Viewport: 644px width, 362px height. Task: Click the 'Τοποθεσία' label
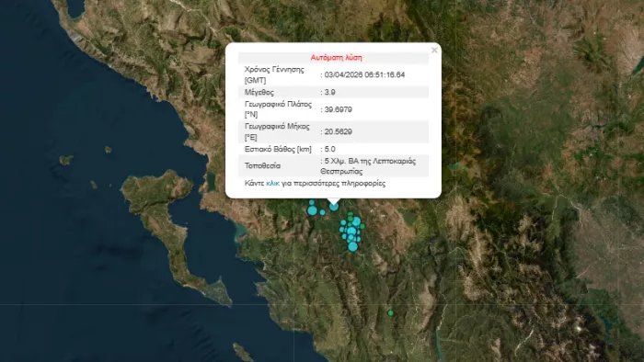[262, 165]
